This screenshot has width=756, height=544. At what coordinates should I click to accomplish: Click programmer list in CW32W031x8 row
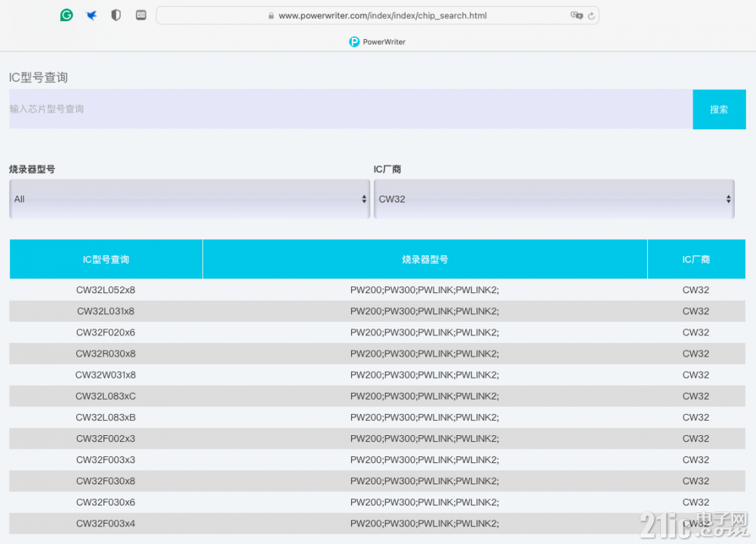[x=424, y=375]
